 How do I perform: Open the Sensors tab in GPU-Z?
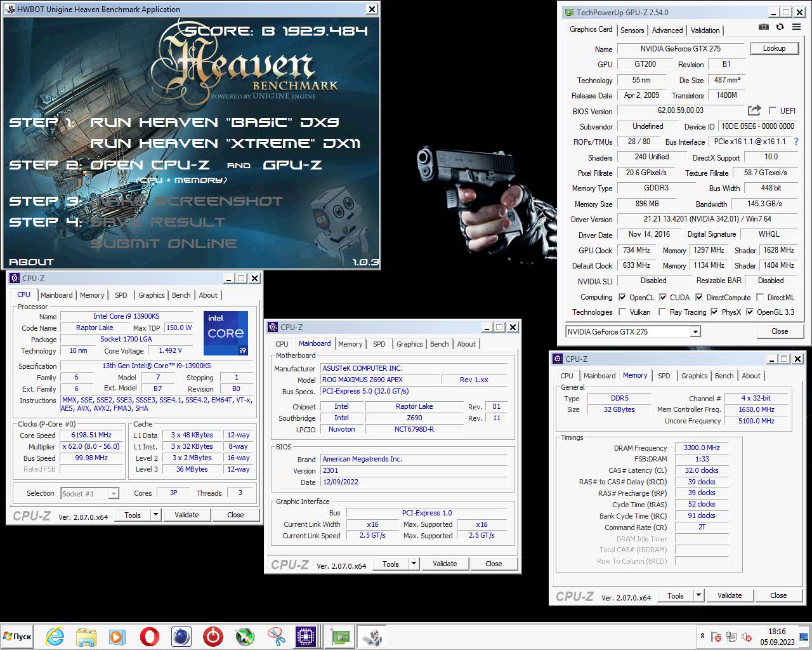632,30
